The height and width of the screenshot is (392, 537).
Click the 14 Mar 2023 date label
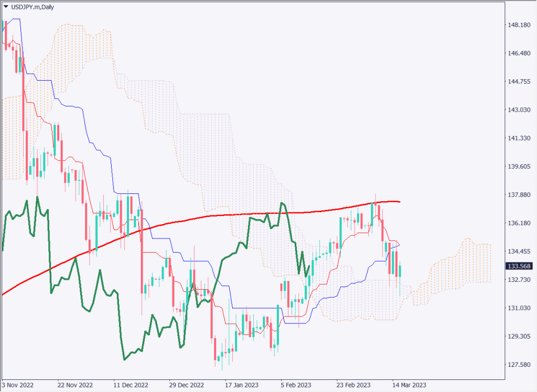point(409,384)
